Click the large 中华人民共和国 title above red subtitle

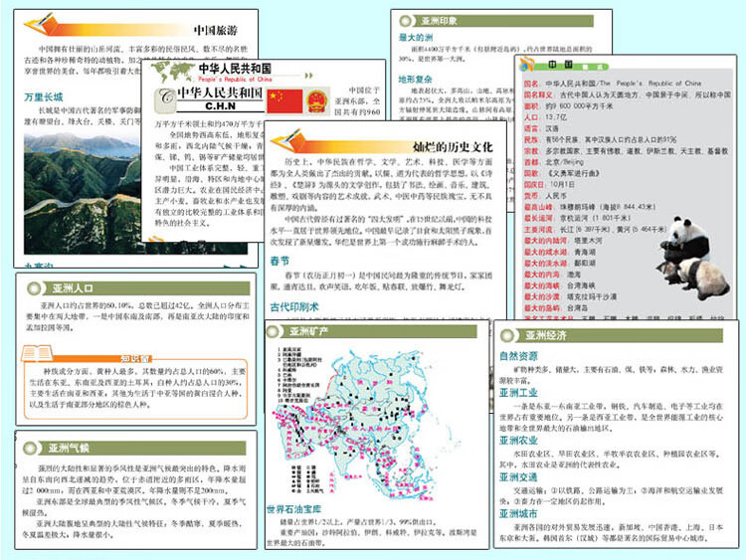click(235, 68)
